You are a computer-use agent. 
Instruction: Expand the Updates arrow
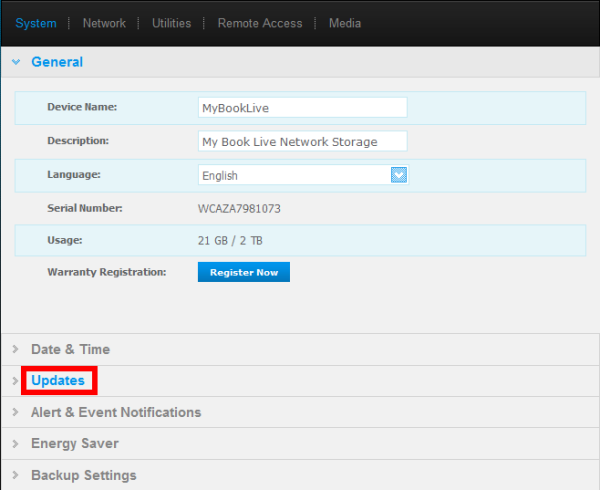15,381
